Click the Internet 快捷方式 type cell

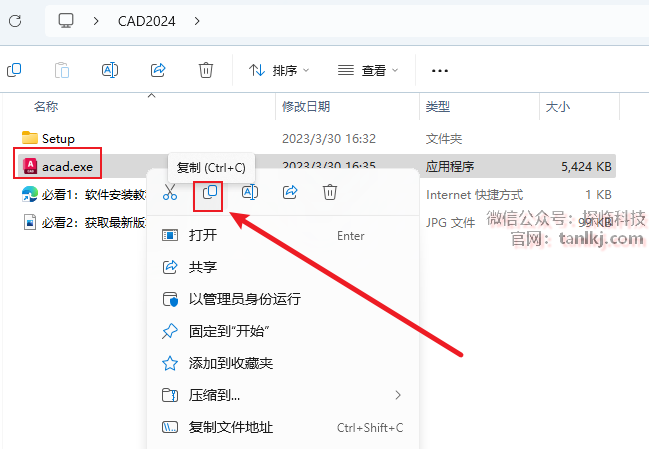pyautogui.click(x=474, y=194)
